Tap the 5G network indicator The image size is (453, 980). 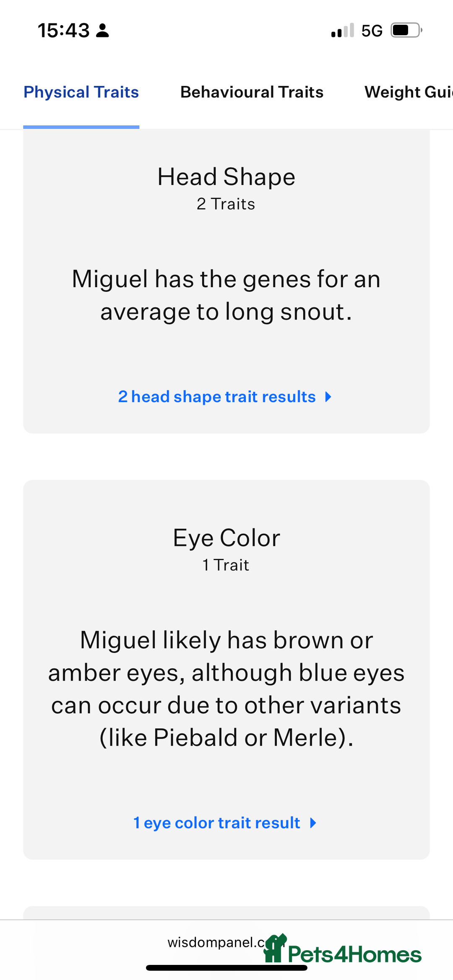coord(372,31)
